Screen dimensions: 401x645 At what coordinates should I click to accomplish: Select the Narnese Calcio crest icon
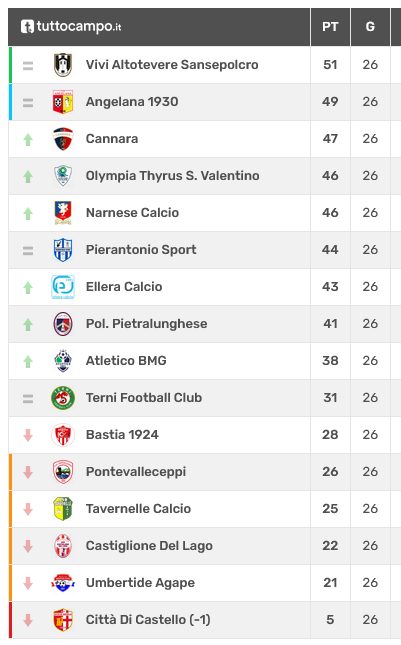63,213
